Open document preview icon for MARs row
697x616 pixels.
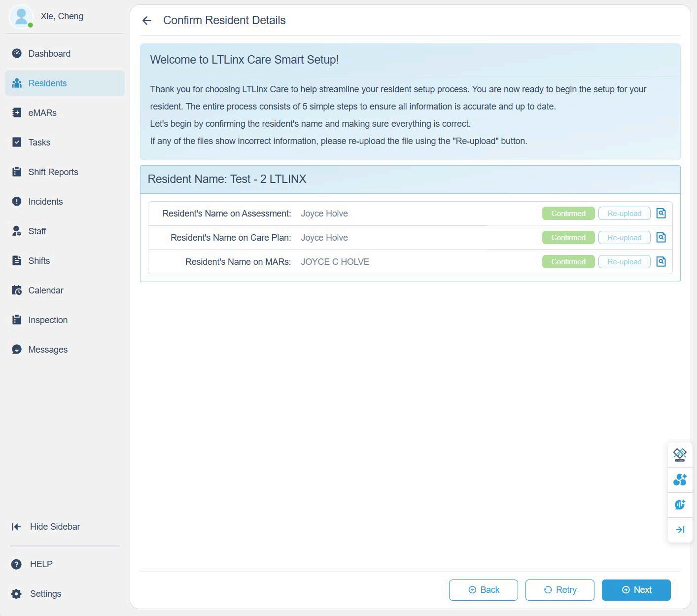click(x=661, y=262)
